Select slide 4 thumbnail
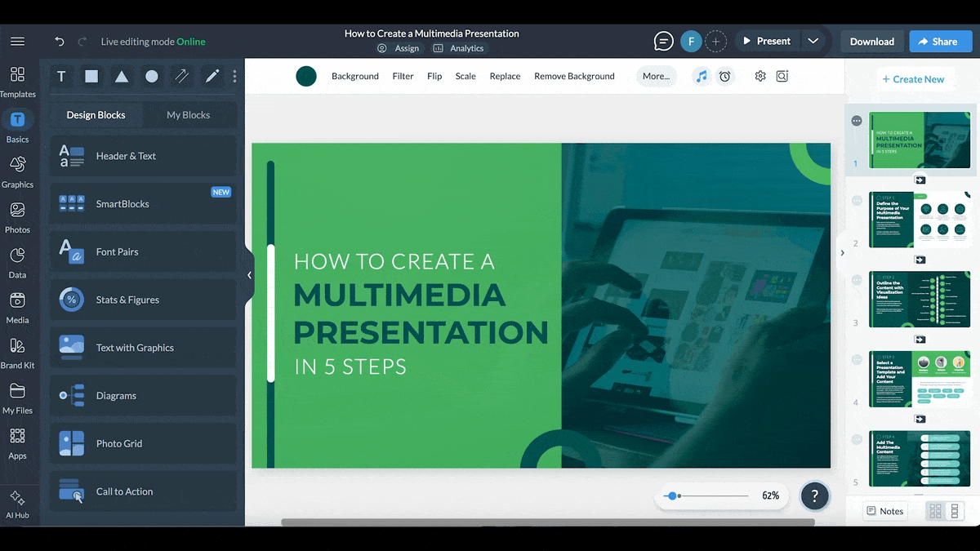This screenshot has width=980, height=551. 920,379
